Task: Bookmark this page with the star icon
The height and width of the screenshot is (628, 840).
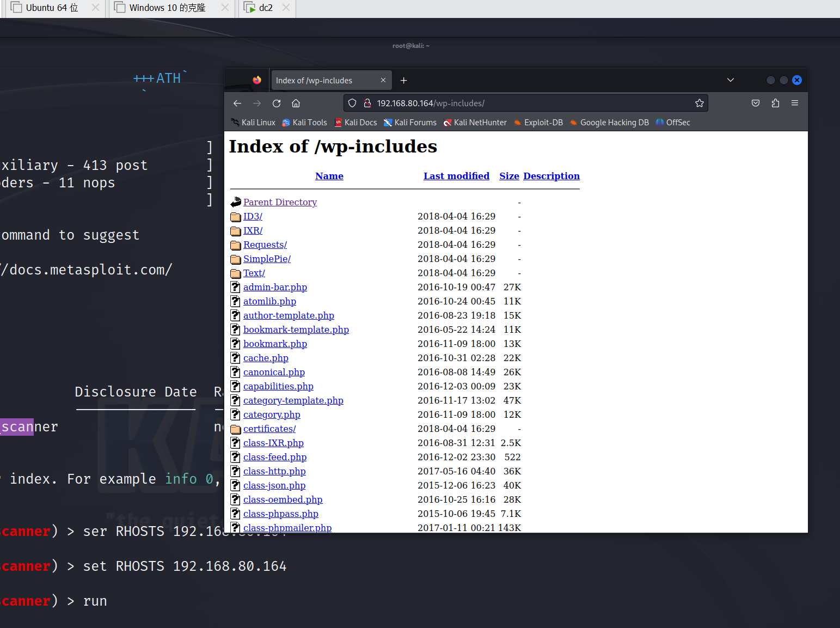Action: coord(700,103)
